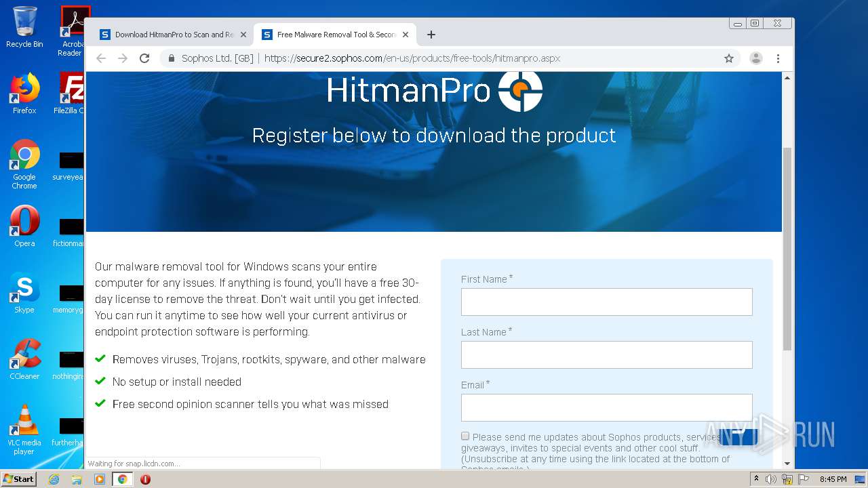868x488 pixels.
Task: Click the scrollbar up arrow
Action: click(787, 78)
